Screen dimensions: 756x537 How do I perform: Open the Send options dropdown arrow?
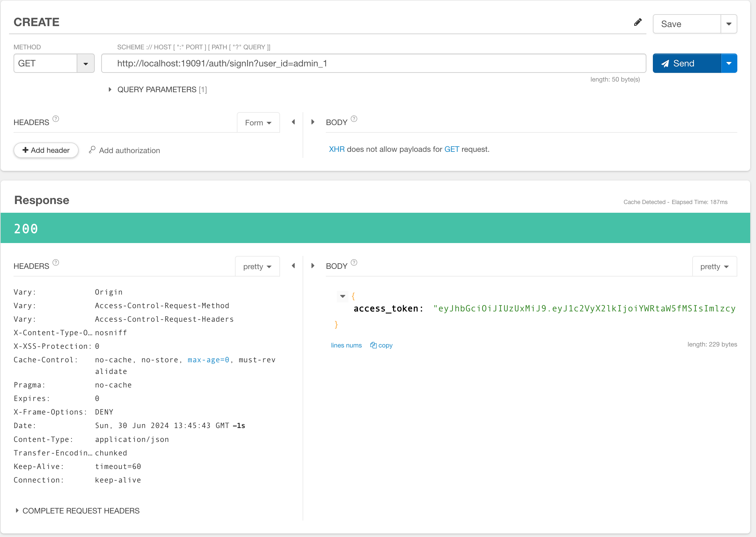[x=729, y=63]
